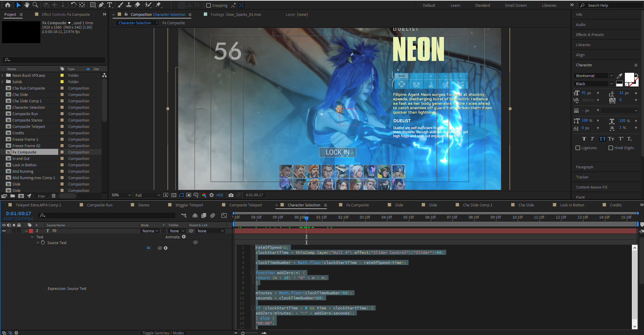644x335 pixels.
Task: Toggle Faux Italic button
Action: tap(592, 139)
